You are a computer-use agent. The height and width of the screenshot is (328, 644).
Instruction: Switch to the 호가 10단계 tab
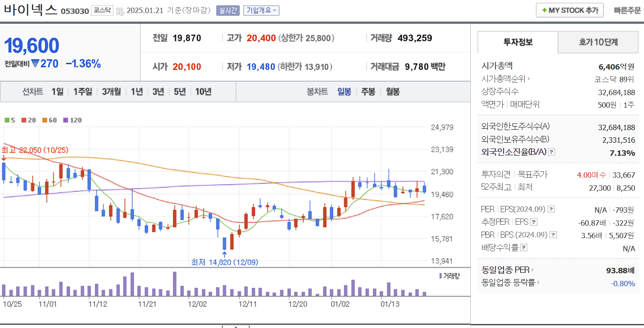598,42
